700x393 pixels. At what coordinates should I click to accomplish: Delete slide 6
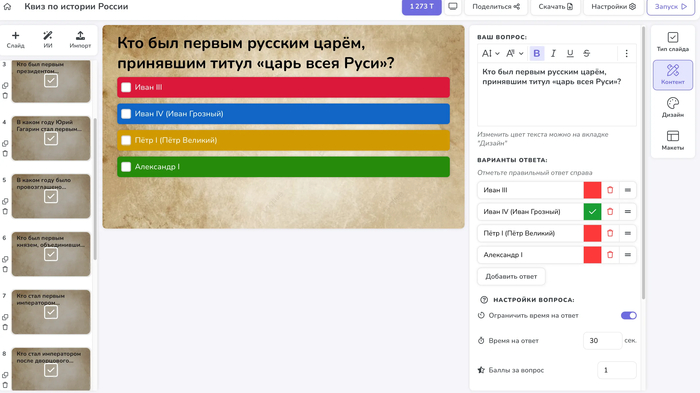(x=5, y=269)
